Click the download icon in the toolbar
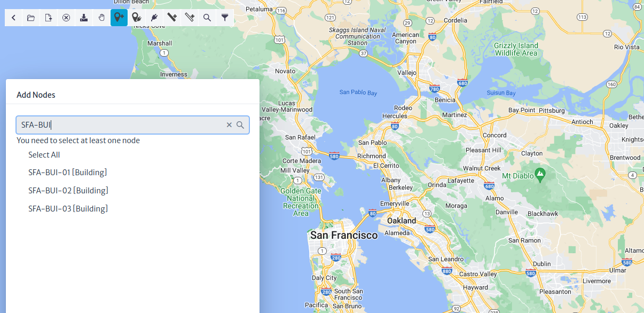This screenshot has width=644, height=313. click(83, 18)
